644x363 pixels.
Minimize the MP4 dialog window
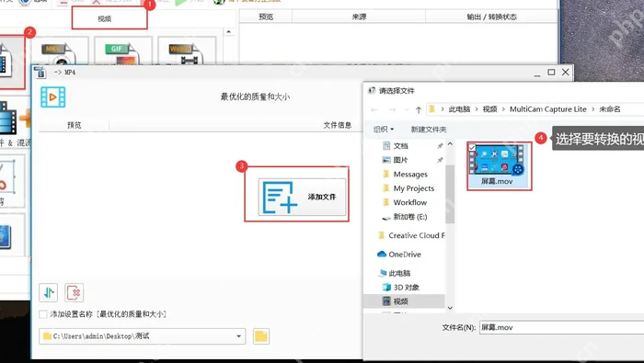pyautogui.click(x=537, y=74)
